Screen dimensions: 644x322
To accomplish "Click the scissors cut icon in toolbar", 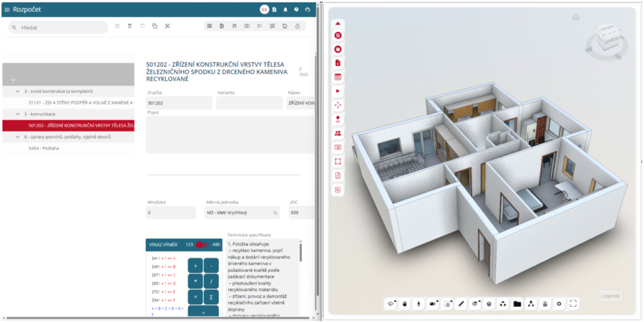I will [168, 26].
